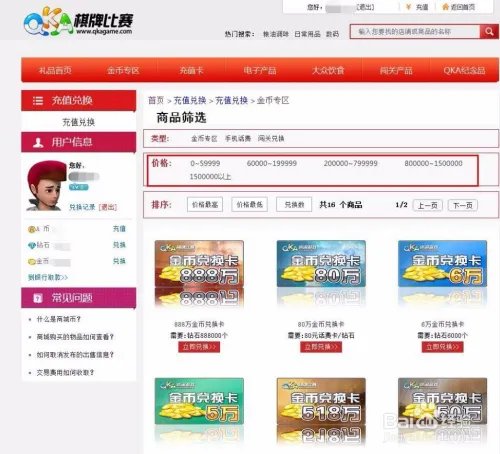Click 兑换 next to 金币
Screen dimensions: 500x454
click(x=119, y=261)
